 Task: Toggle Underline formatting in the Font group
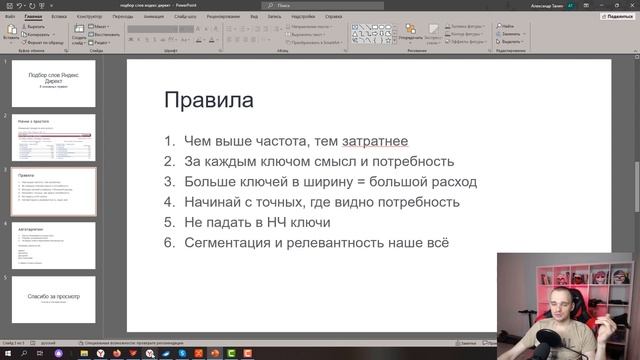(147, 40)
